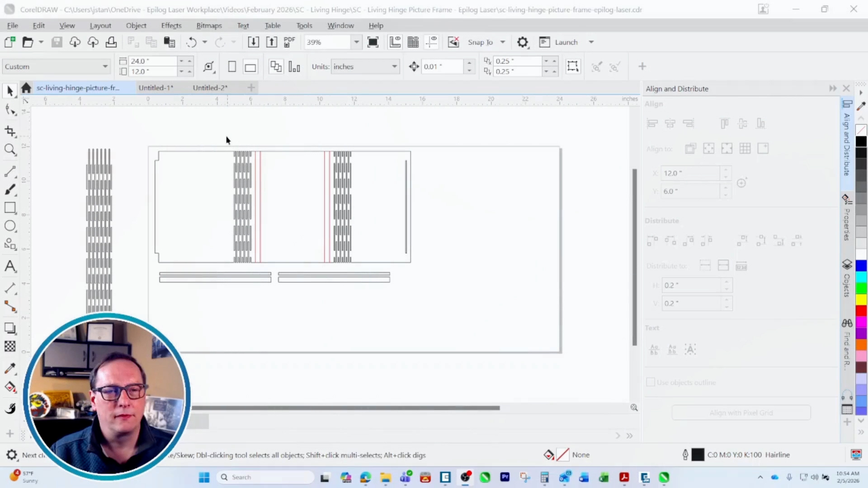Switch page to landscape orientation
The image size is (868, 488).
250,67
